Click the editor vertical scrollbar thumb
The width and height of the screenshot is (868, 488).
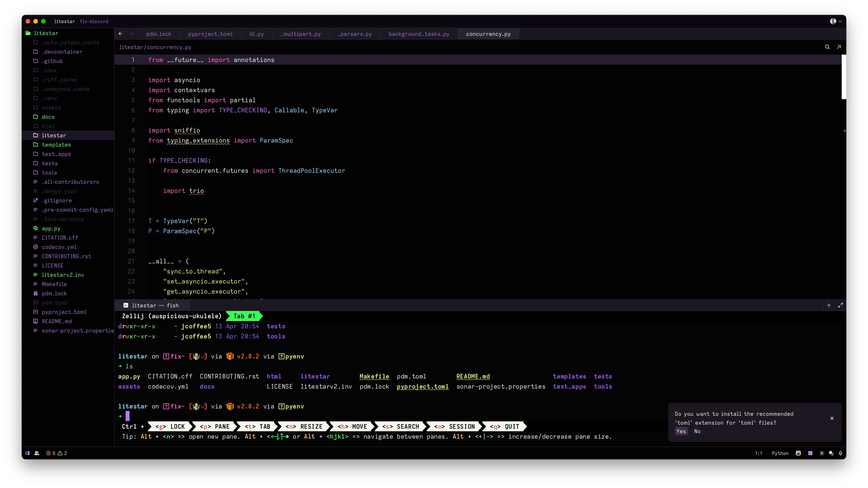[844, 77]
